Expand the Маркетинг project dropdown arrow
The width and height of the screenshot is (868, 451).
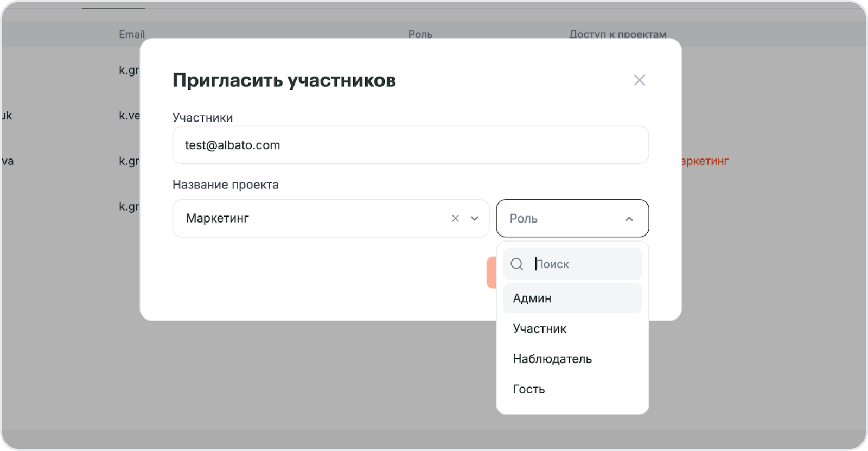coord(475,218)
